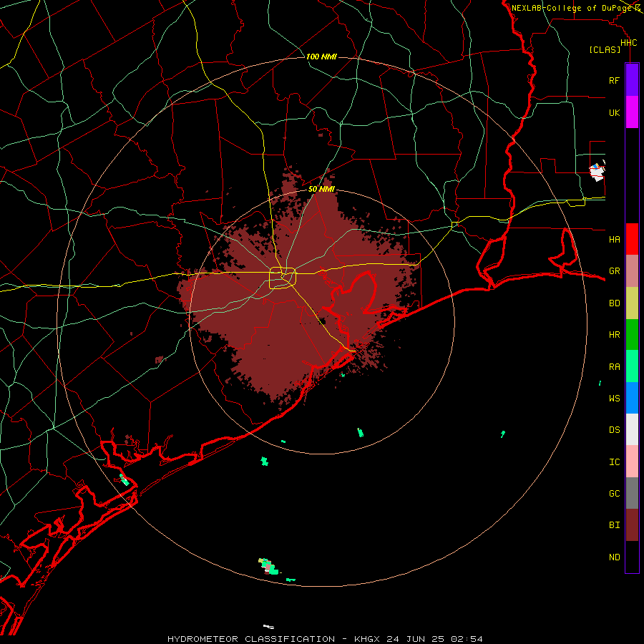Click the red HA color swatch

click(x=632, y=239)
